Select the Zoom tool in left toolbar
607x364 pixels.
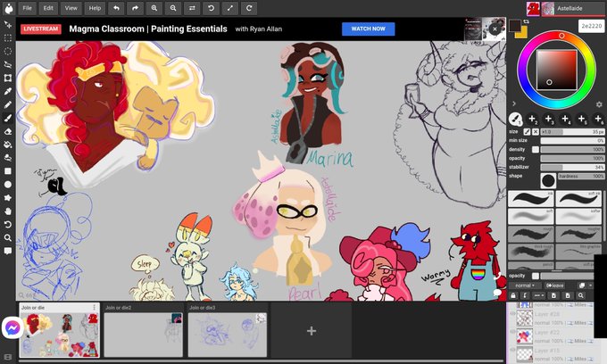tap(8, 238)
